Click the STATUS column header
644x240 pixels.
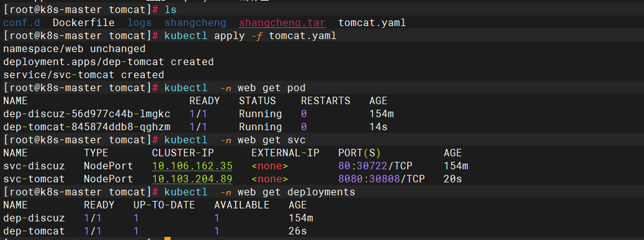point(257,101)
